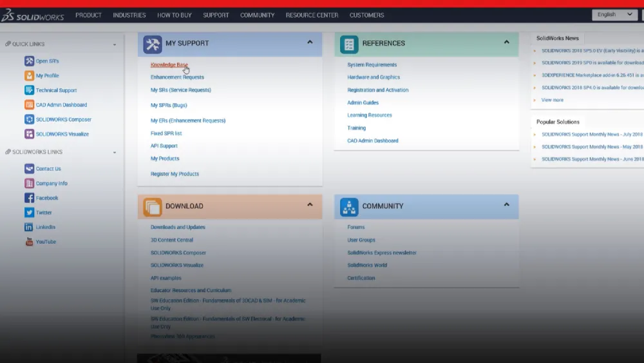Open the Product menu
Image resolution: width=644 pixels, height=363 pixels.
(88, 15)
